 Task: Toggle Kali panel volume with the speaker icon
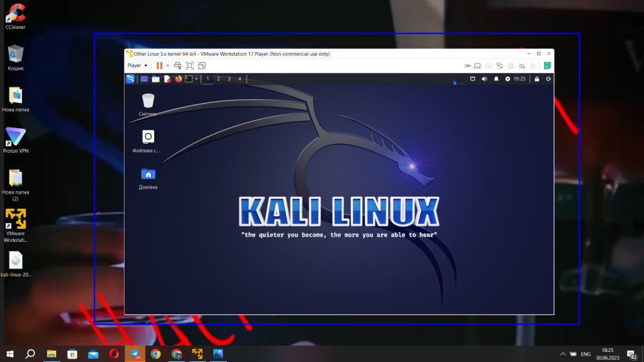pyautogui.click(x=484, y=79)
